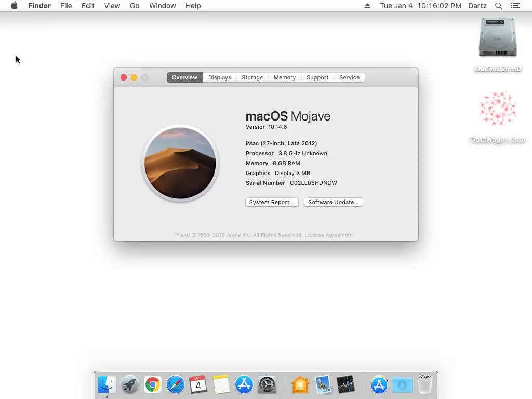Select the Overview tab

click(184, 77)
